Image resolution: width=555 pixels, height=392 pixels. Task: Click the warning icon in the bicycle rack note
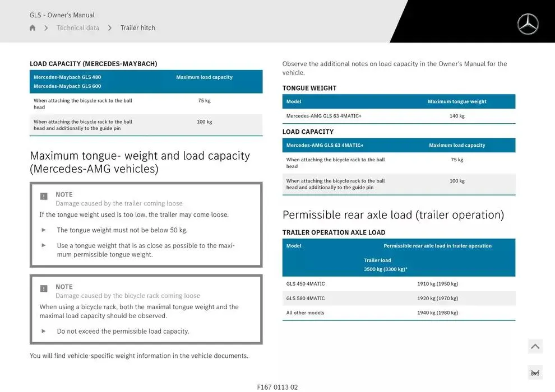click(x=44, y=288)
